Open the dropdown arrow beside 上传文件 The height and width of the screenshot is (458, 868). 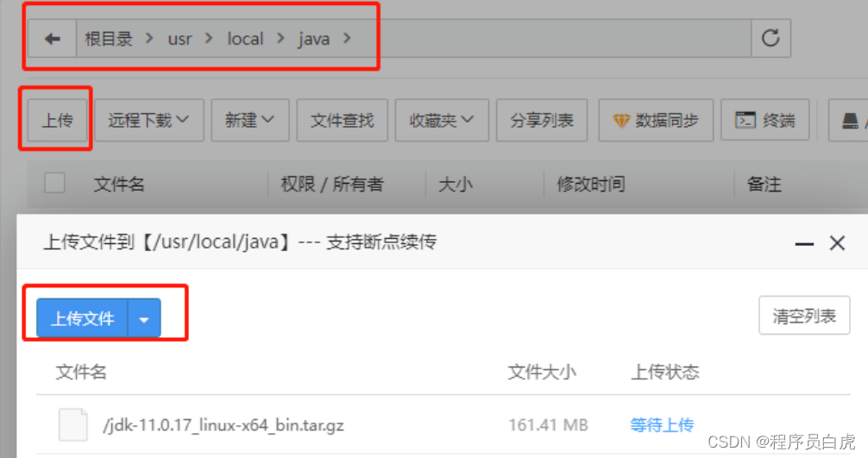coord(144,318)
